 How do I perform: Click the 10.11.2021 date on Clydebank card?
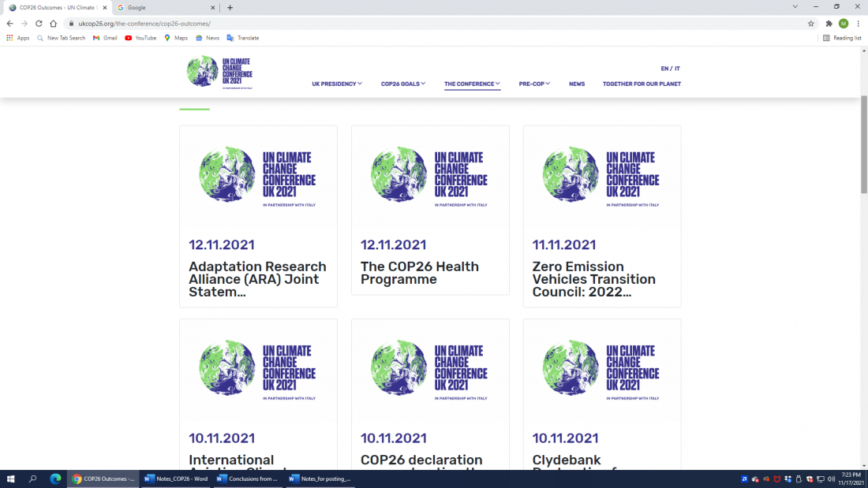pyautogui.click(x=565, y=438)
